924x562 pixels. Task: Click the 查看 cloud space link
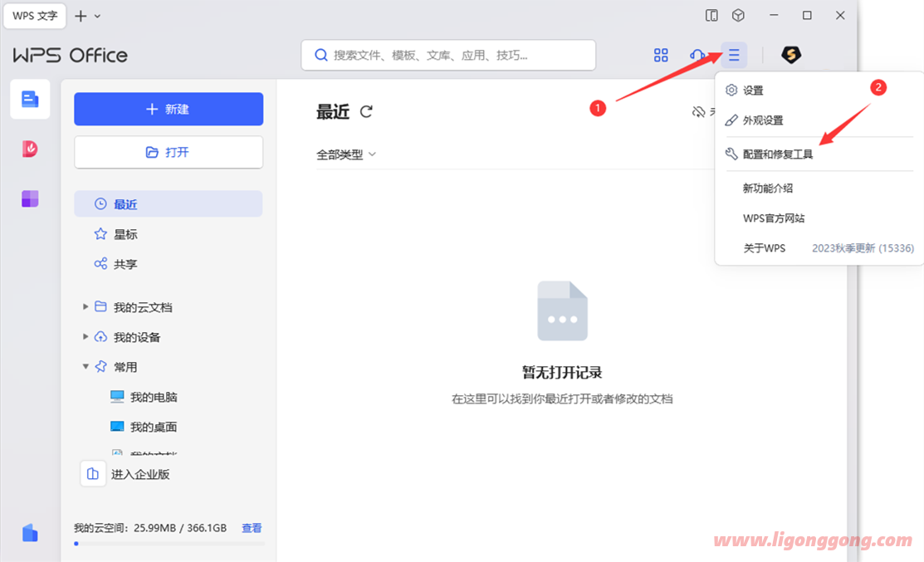252,528
